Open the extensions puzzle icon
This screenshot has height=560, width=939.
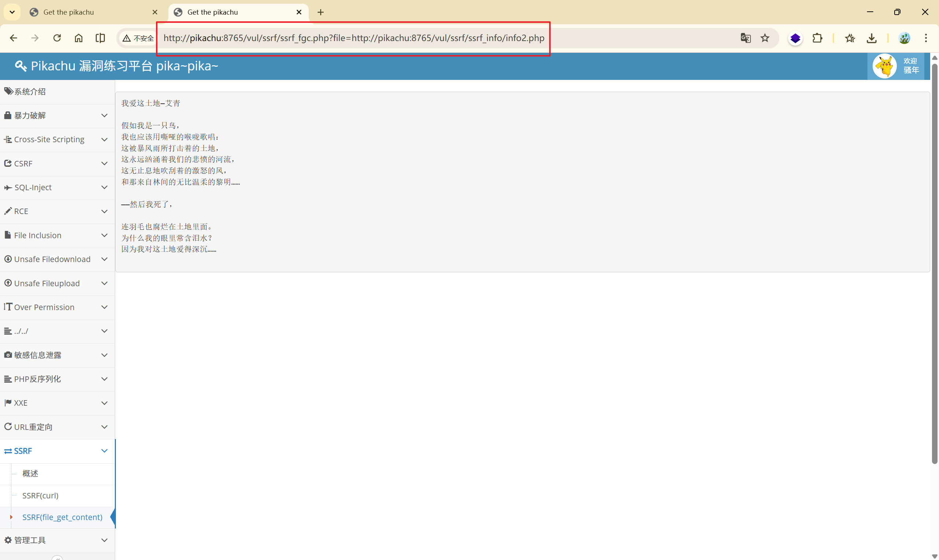(817, 38)
